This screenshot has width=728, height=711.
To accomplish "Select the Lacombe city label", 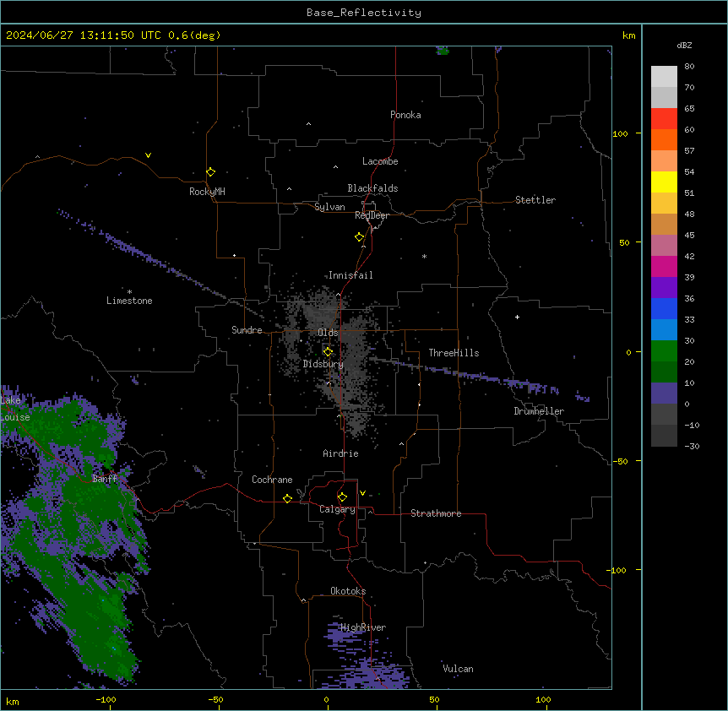I will click(380, 161).
